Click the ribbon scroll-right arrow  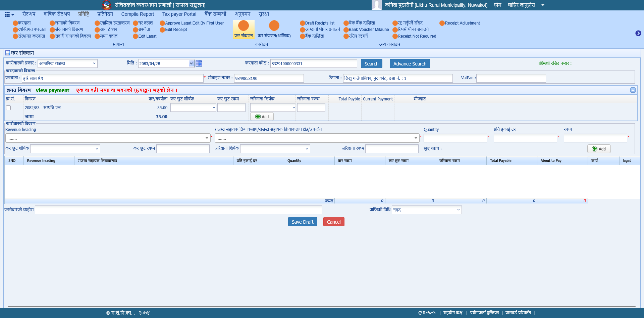pyautogui.click(x=638, y=33)
